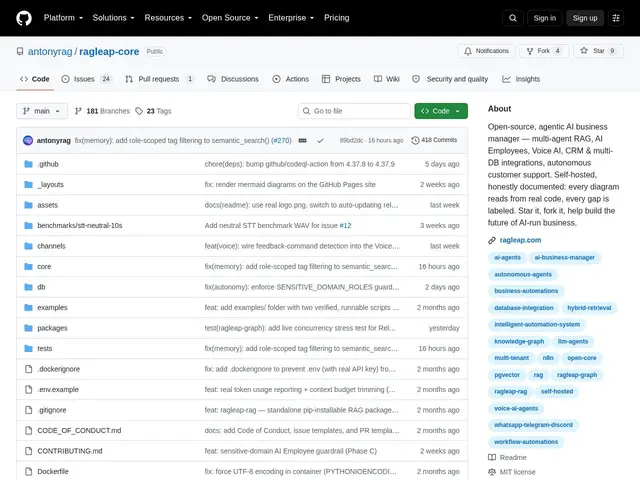Screen dimensions: 640x480
Task: Go to the Pricing page
Action: 337,18
